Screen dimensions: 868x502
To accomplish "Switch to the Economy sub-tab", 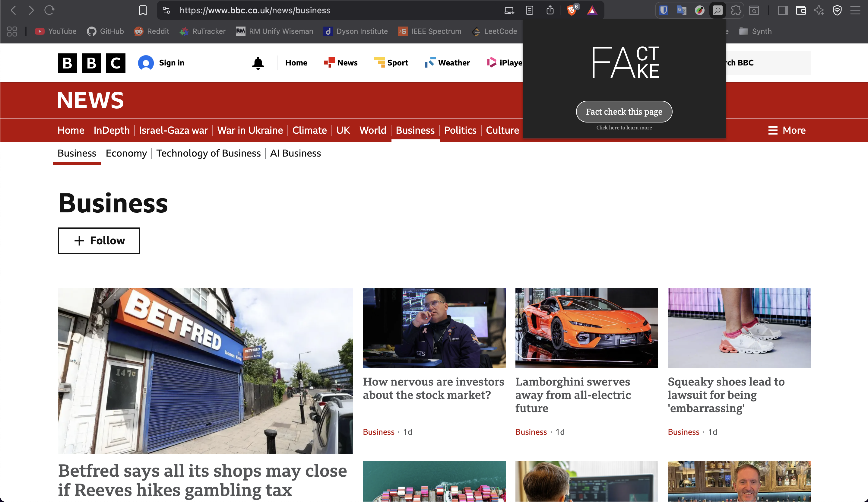I will coord(126,153).
